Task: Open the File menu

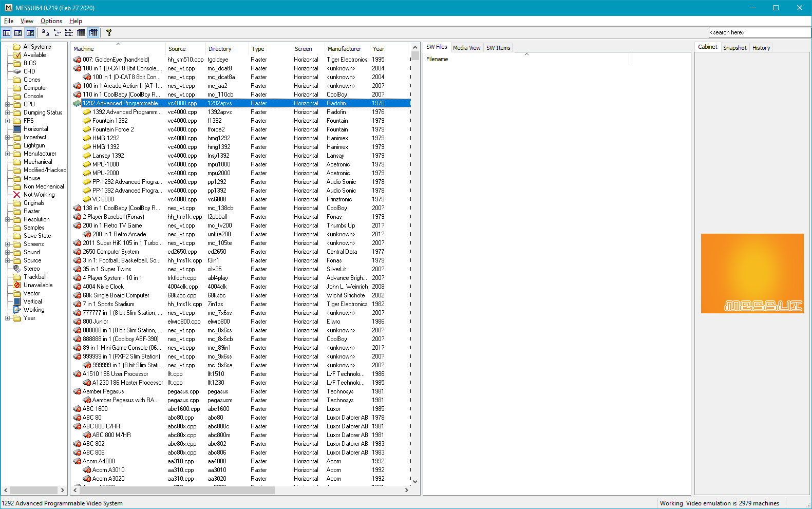Action: pos(9,21)
